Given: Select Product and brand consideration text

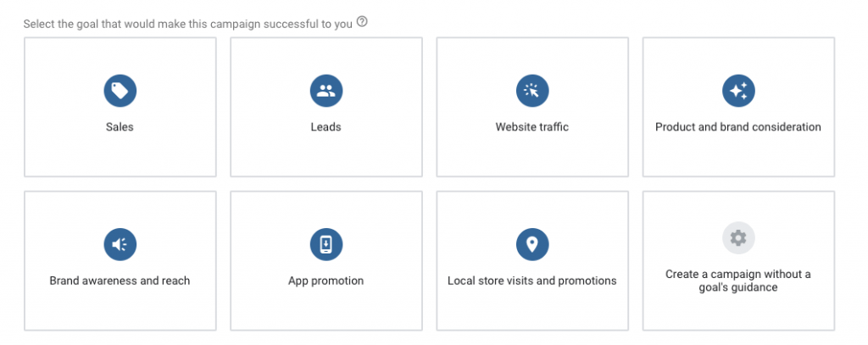Looking at the screenshot, I should [738, 127].
